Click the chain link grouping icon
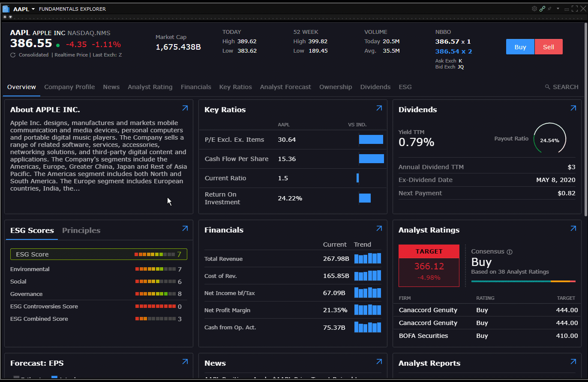This screenshot has width=588, height=382. pos(542,9)
